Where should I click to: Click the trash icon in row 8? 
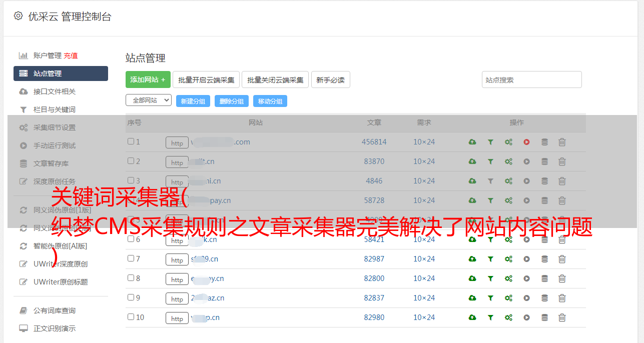tap(562, 278)
